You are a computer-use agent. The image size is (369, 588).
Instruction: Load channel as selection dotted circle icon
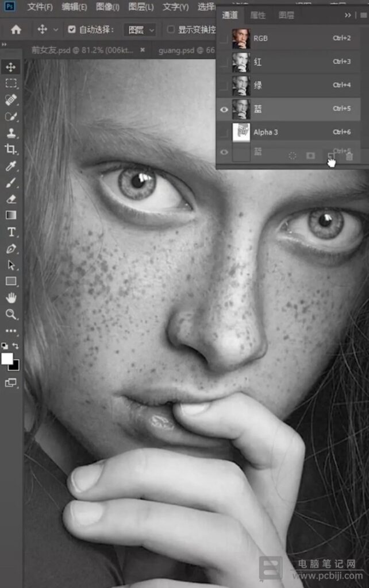pos(293,156)
